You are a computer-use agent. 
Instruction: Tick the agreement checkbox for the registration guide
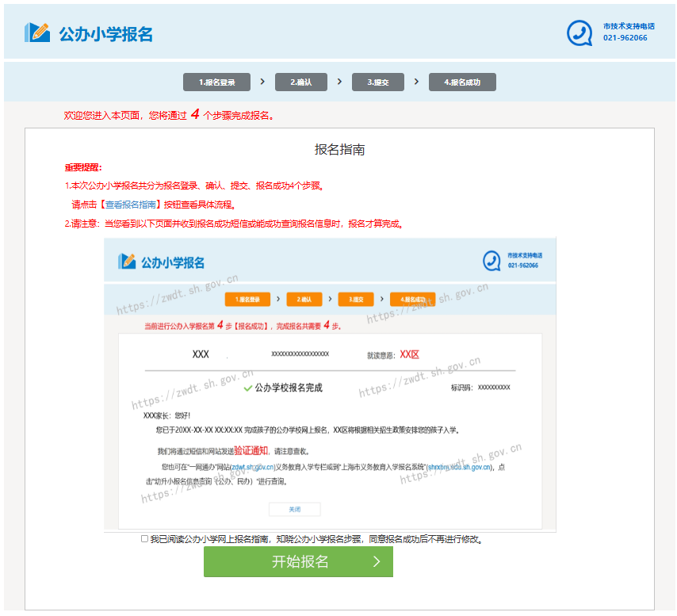144,539
